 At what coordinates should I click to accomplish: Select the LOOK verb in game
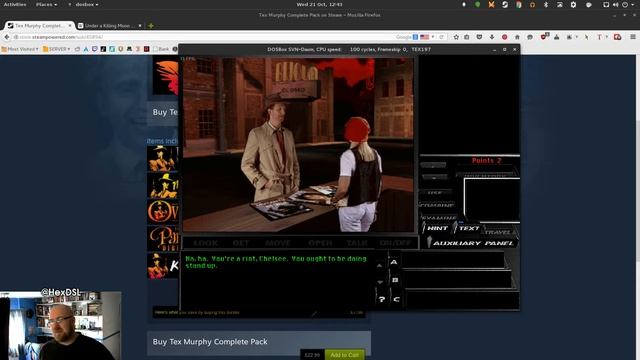click(x=205, y=243)
